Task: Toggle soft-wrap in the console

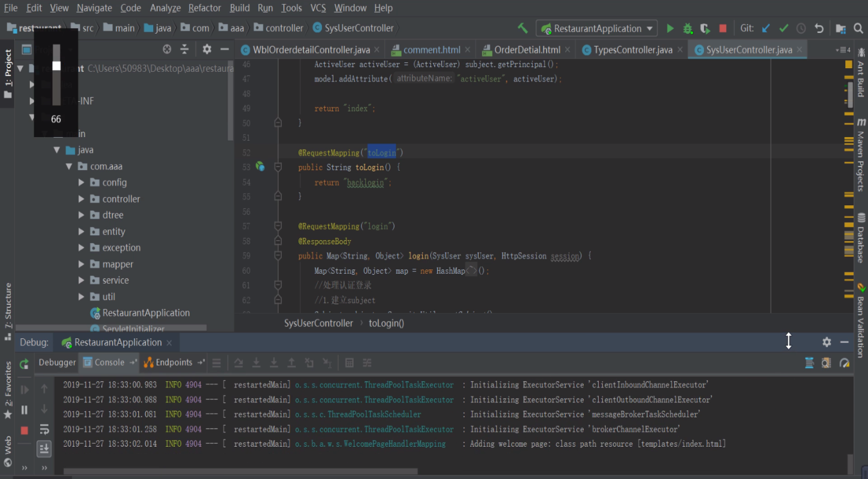Action: pos(44,429)
